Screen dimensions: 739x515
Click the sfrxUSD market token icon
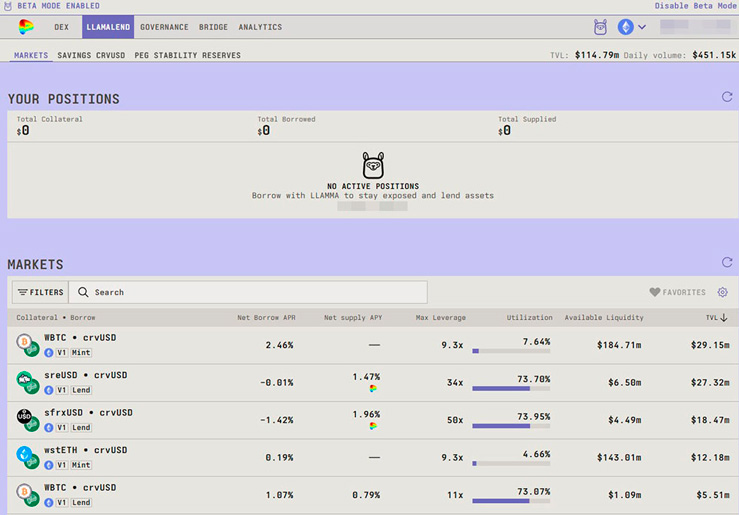click(27, 420)
